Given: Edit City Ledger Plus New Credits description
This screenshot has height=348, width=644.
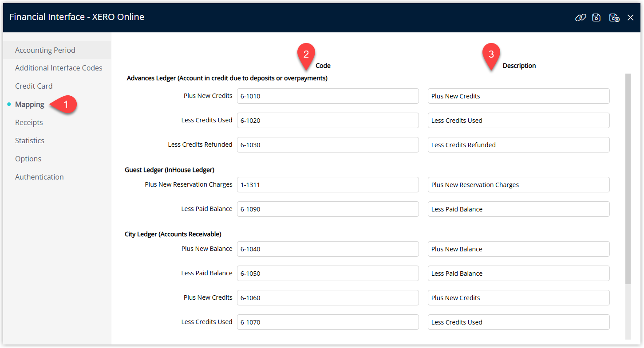Looking at the screenshot, I should (x=519, y=297).
